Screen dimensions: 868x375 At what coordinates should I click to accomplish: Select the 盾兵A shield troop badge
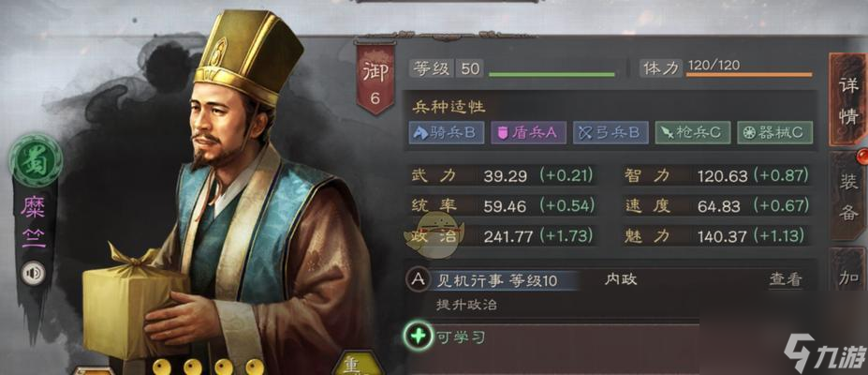pos(528,133)
